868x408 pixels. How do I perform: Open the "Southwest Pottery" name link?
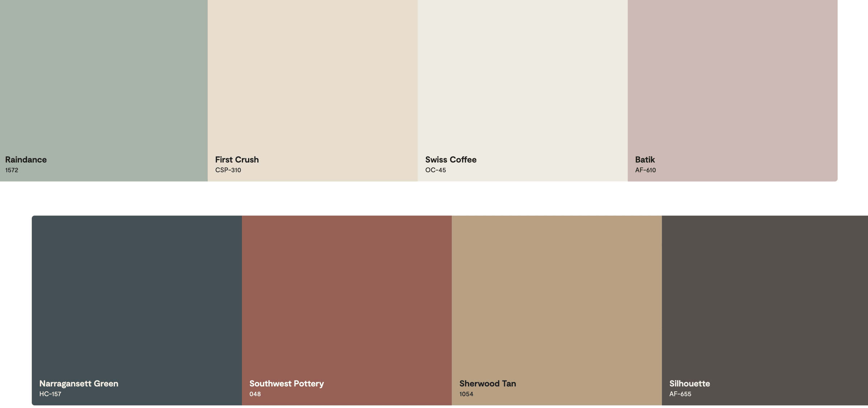(x=286, y=383)
